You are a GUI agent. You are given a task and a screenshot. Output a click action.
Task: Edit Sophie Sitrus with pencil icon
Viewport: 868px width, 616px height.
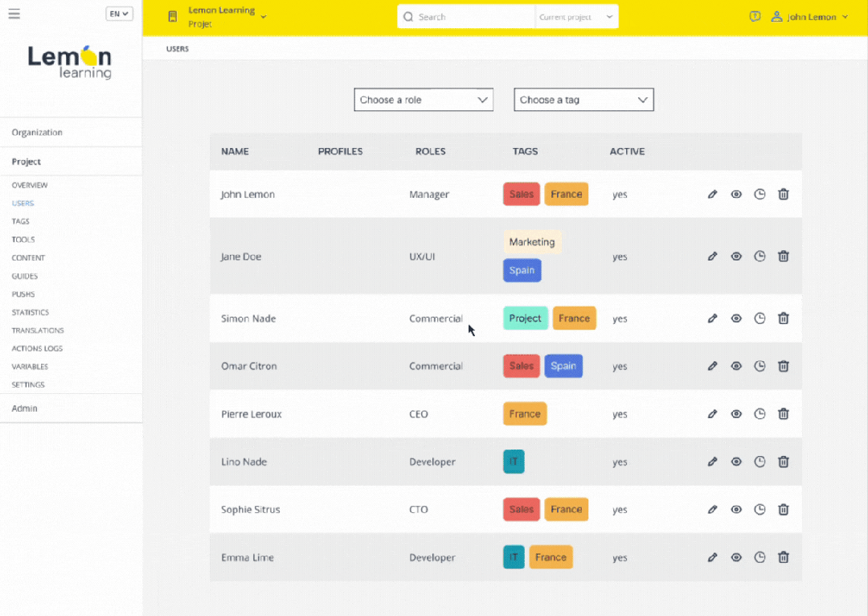point(712,510)
